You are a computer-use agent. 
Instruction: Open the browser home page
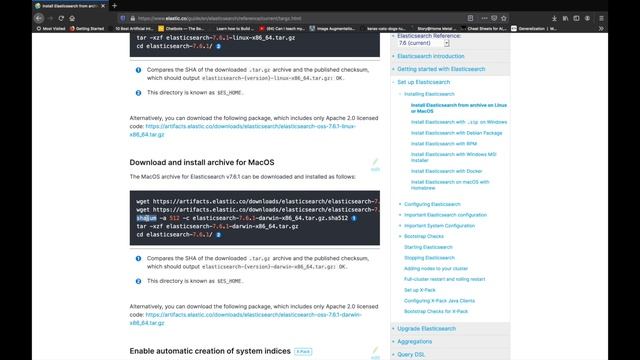coord(72,18)
